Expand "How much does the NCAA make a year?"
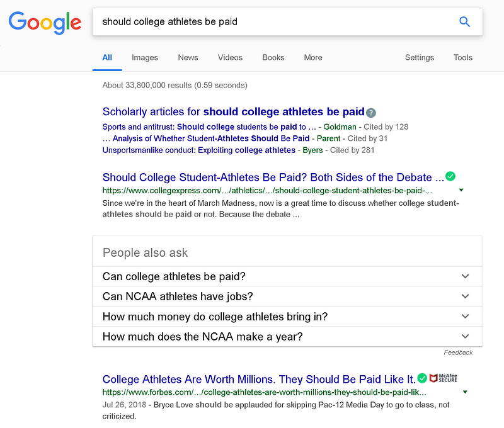 [465, 337]
